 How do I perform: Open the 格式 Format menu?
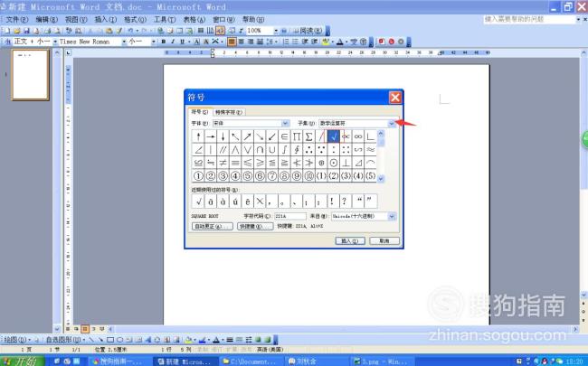pos(135,20)
